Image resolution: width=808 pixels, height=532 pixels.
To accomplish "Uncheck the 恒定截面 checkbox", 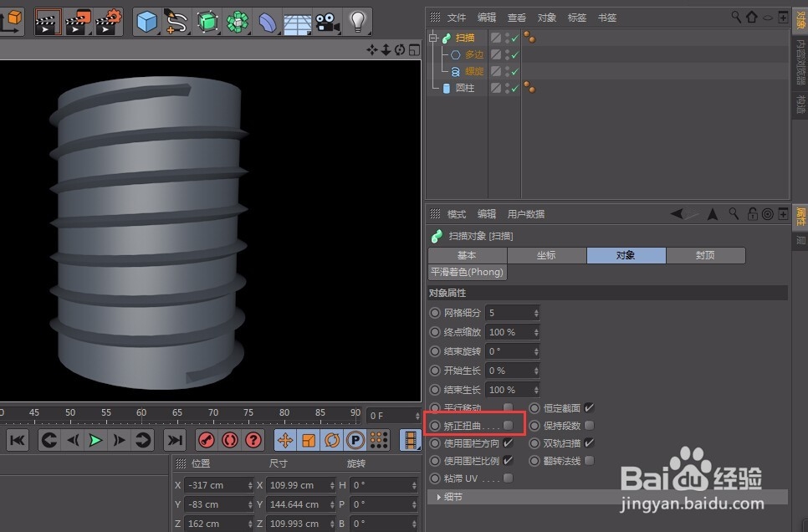I will coord(590,407).
